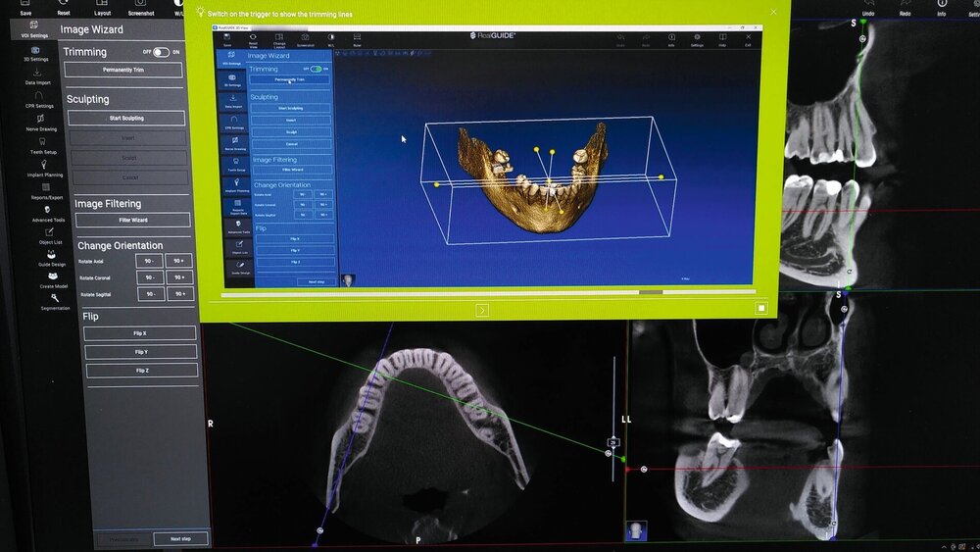Advance tutorial with the next arrow
This screenshot has width=980, height=552.
coord(482,310)
